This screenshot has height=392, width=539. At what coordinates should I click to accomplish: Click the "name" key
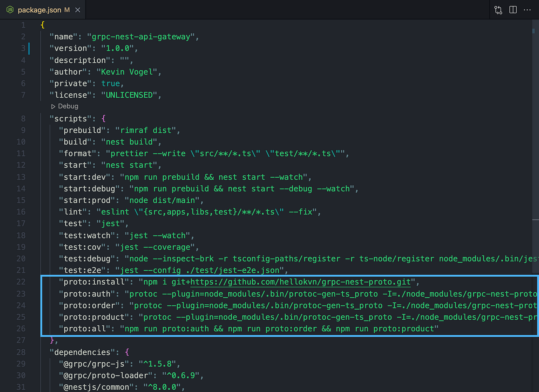(x=64, y=37)
